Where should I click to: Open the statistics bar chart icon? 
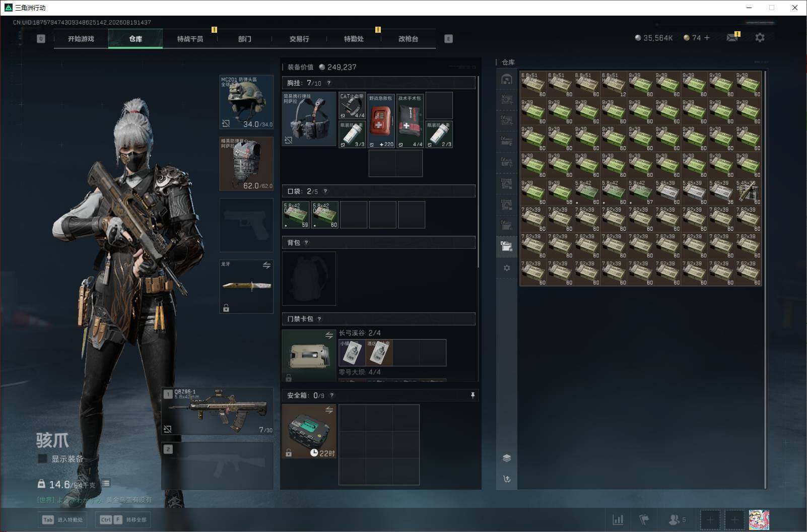618,519
